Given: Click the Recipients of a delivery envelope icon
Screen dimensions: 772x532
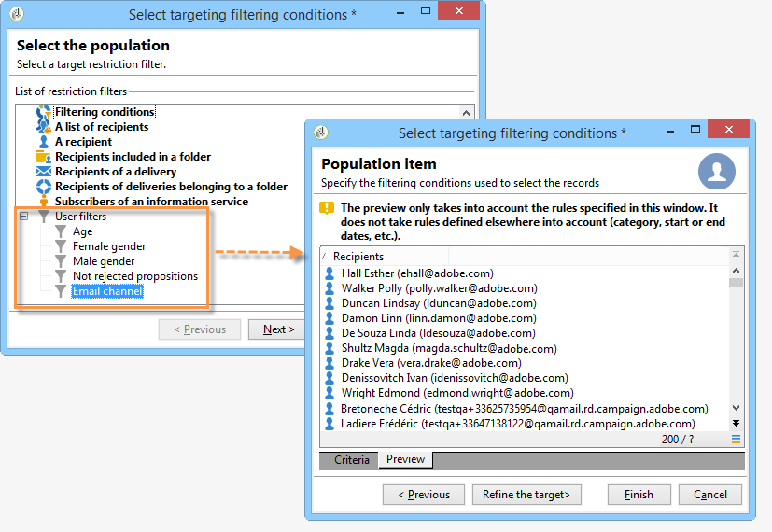Looking at the screenshot, I should [x=43, y=171].
